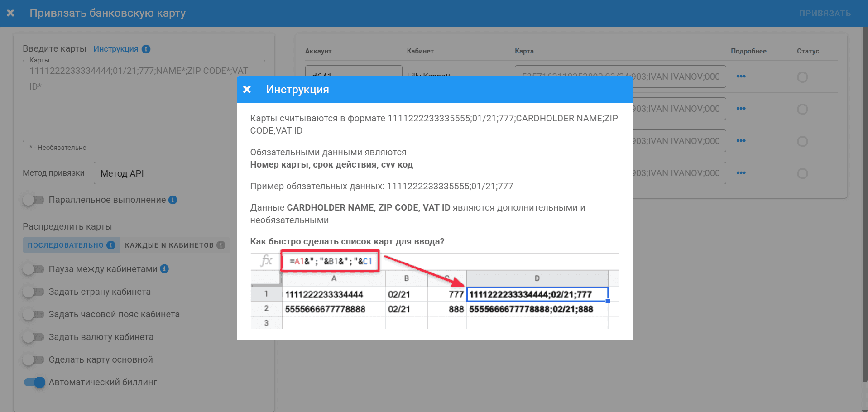Select the ПОСЛЕДОВАТЕЛЬНО distribution tab
The image size is (868, 412).
point(66,245)
